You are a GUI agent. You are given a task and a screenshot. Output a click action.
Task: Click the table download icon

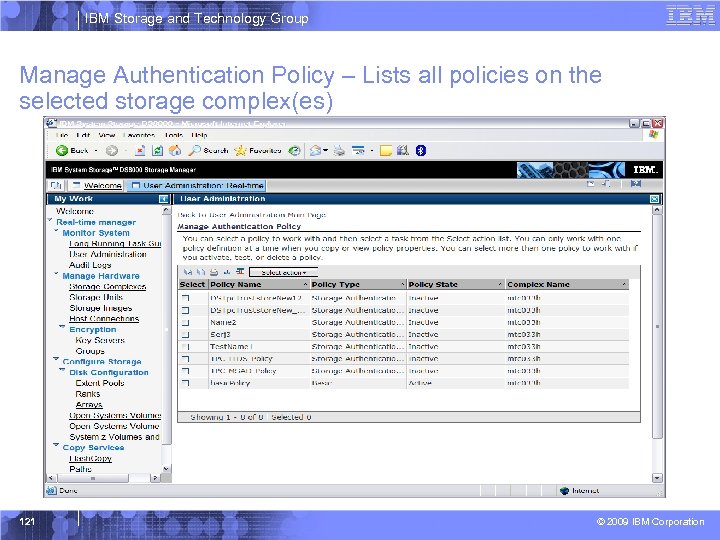point(227,272)
